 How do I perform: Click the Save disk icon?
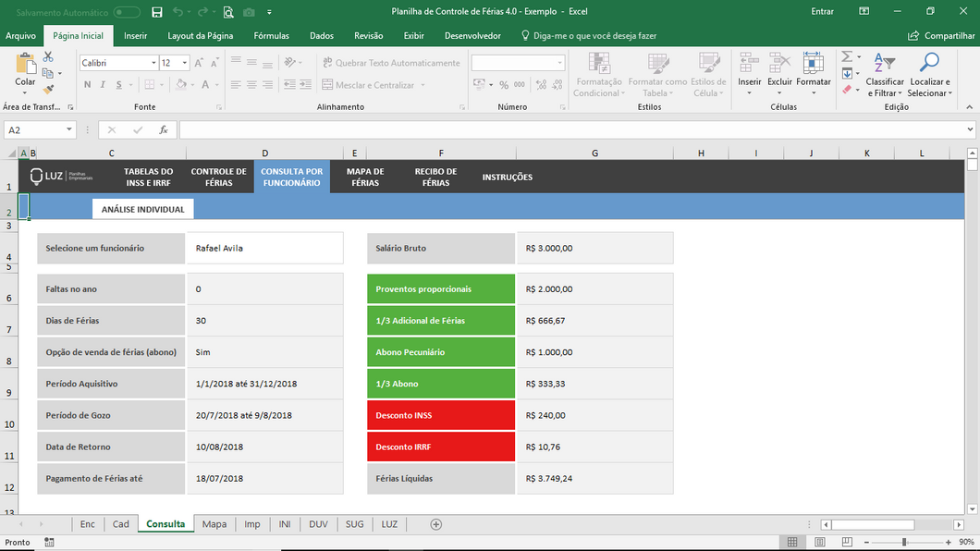click(x=157, y=12)
